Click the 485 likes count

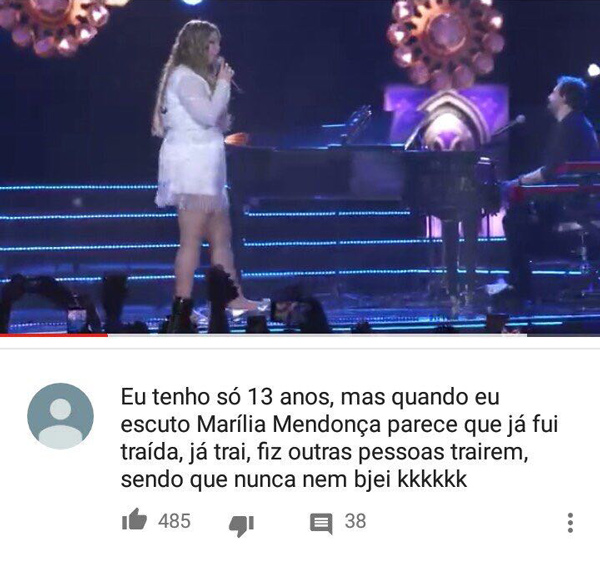click(x=174, y=521)
